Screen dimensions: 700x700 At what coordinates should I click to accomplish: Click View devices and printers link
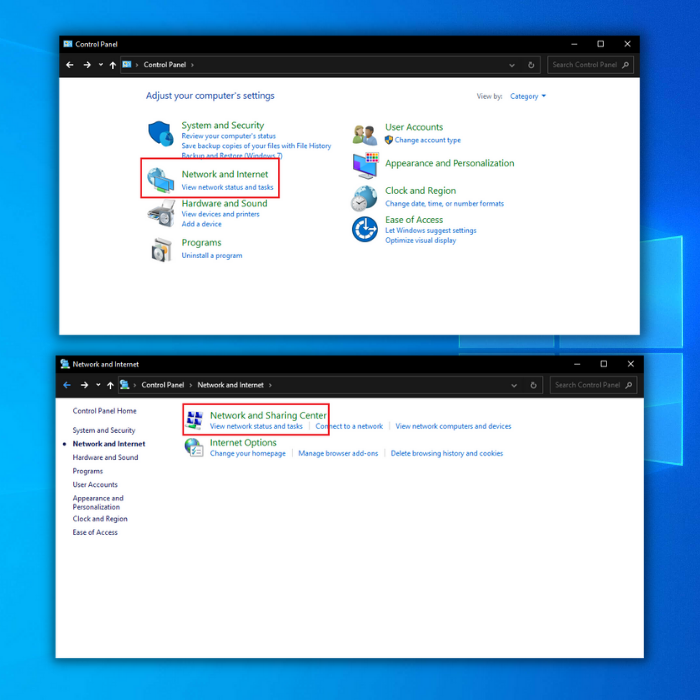pos(221,214)
